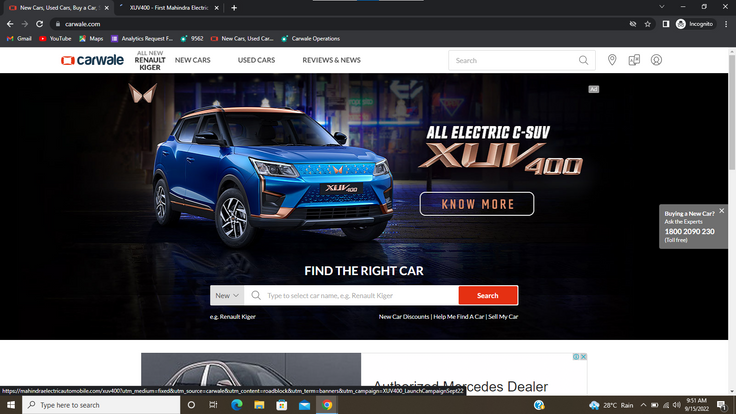Viewport: 736px width, 414px height.
Task: Reload the carwale.com page
Action: (39, 24)
